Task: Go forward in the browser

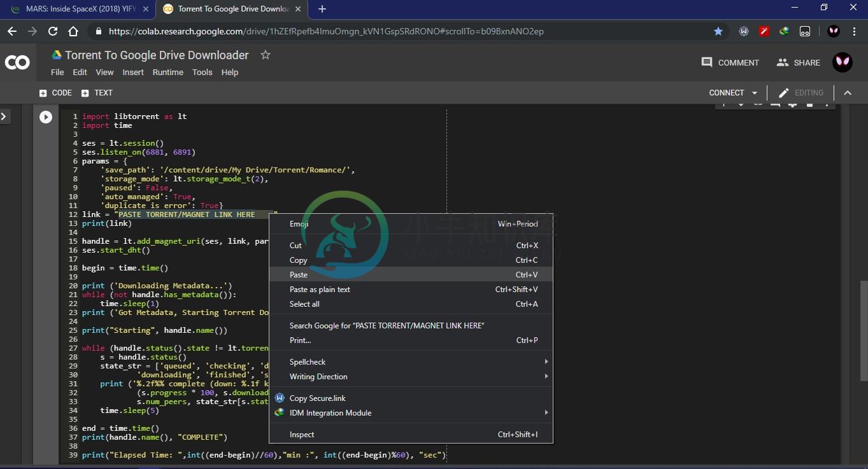Action: [32, 31]
